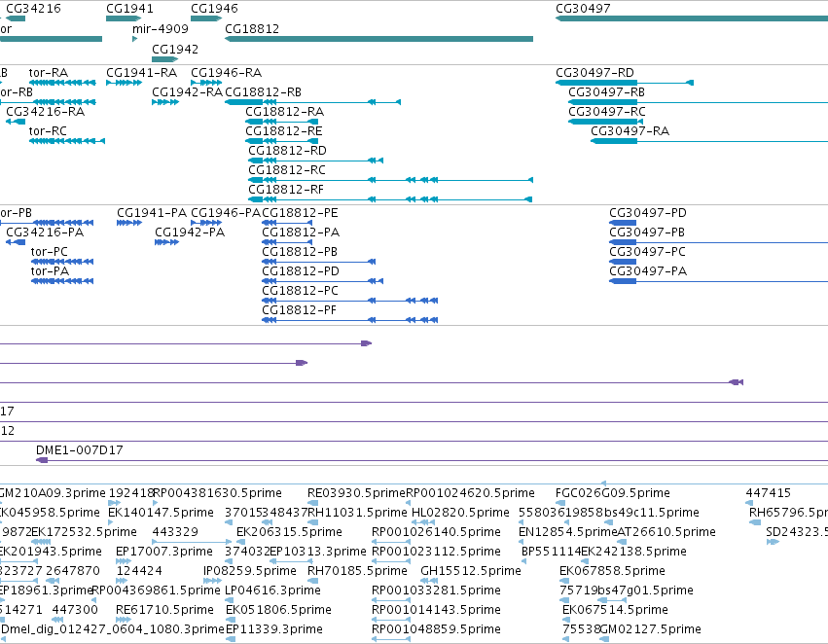The height and width of the screenshot is (644, 828).
Task: Select protein CG18812-PD
Action: pyautogui.click(x=322, y=281)
